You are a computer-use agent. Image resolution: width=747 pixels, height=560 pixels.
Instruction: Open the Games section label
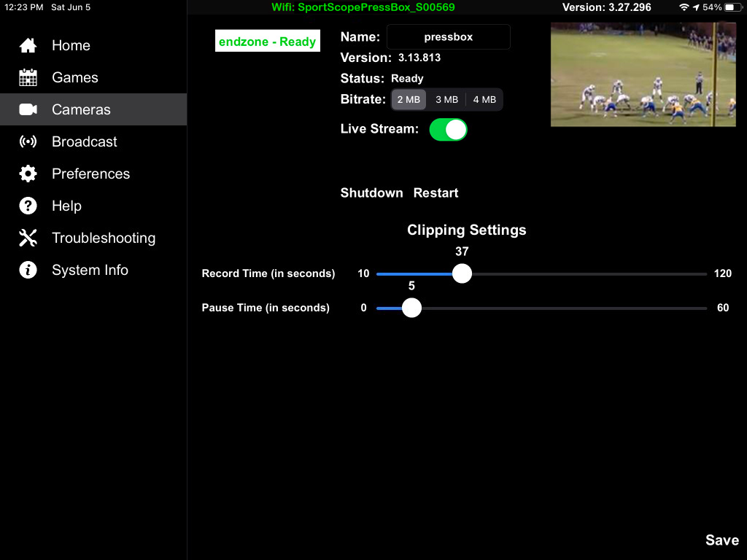(75, 77)
